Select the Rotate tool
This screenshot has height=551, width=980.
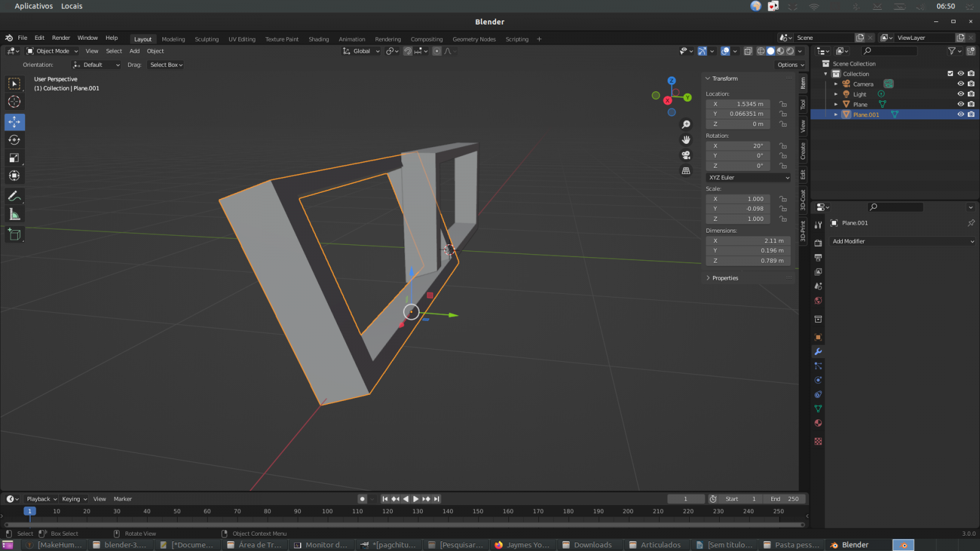click(15, 140)
